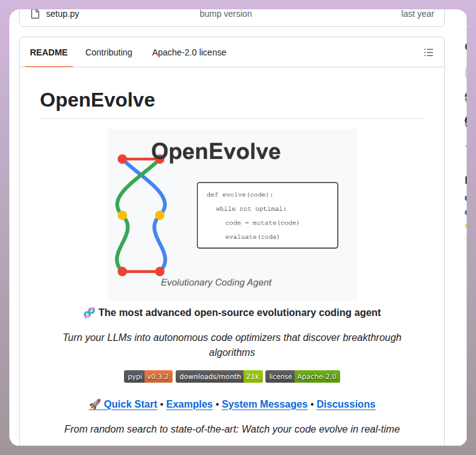Click the 'Turn your LLMs into autonomous' tagline
Viewport: 476px width, 455px height.
(232, 345)
